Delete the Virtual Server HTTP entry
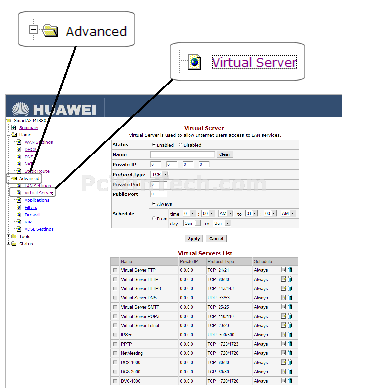The width and height of the screenshot is (365, 388). (x=290, y=279)
